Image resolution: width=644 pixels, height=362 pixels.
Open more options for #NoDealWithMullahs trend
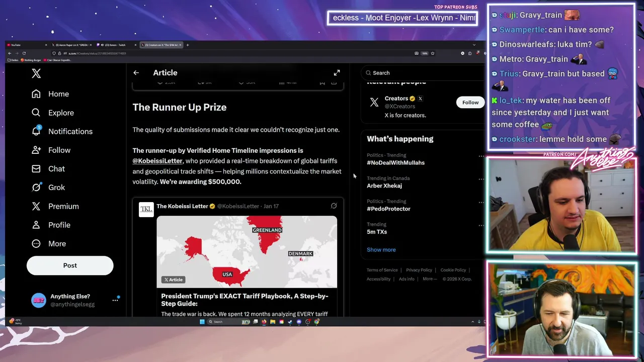pyautogui.click(x=481, y=156)
